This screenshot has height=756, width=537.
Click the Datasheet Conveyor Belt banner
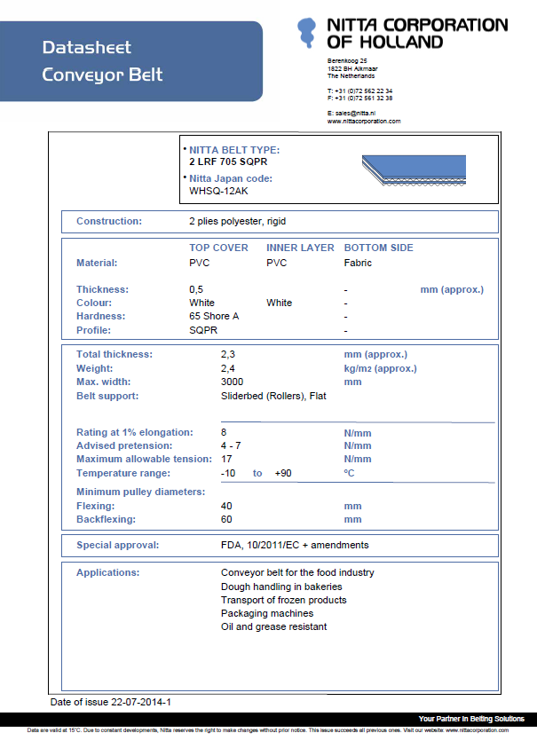pos(131,61)
